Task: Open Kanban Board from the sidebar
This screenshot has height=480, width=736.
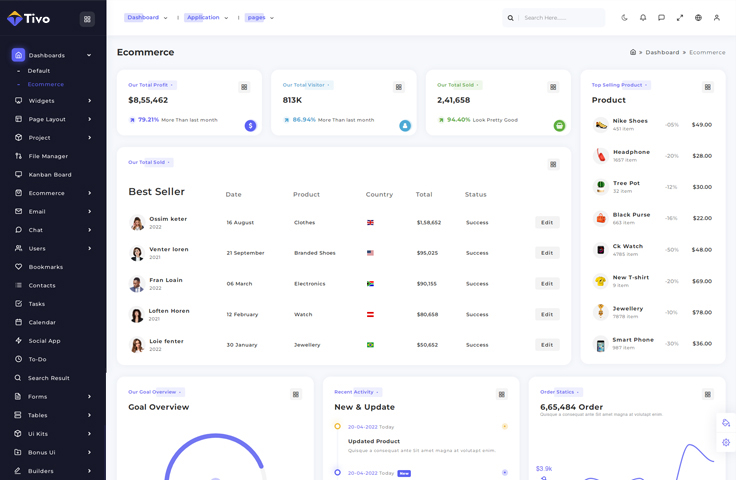Action: (49, 175)
